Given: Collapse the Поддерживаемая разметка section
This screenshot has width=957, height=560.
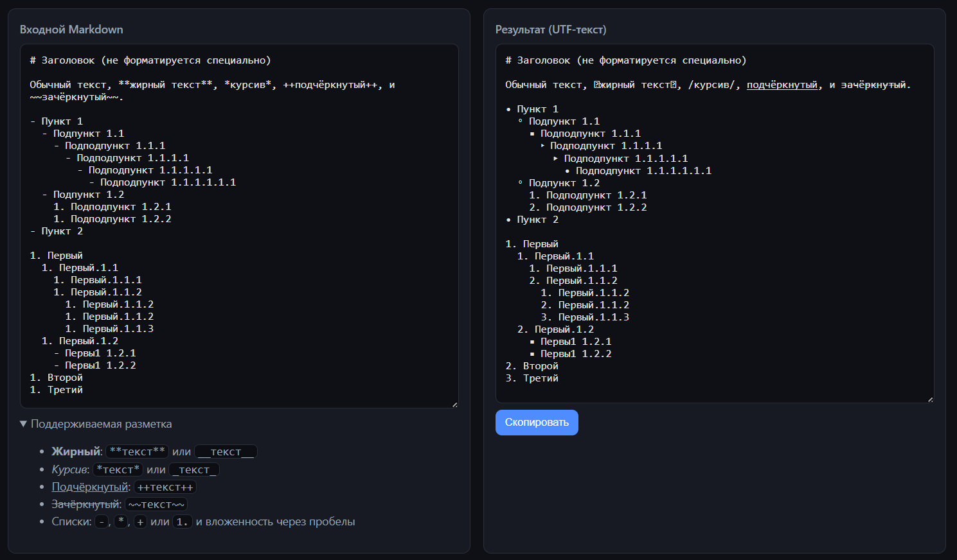Looking at the screenshot, I should (96, 424).
